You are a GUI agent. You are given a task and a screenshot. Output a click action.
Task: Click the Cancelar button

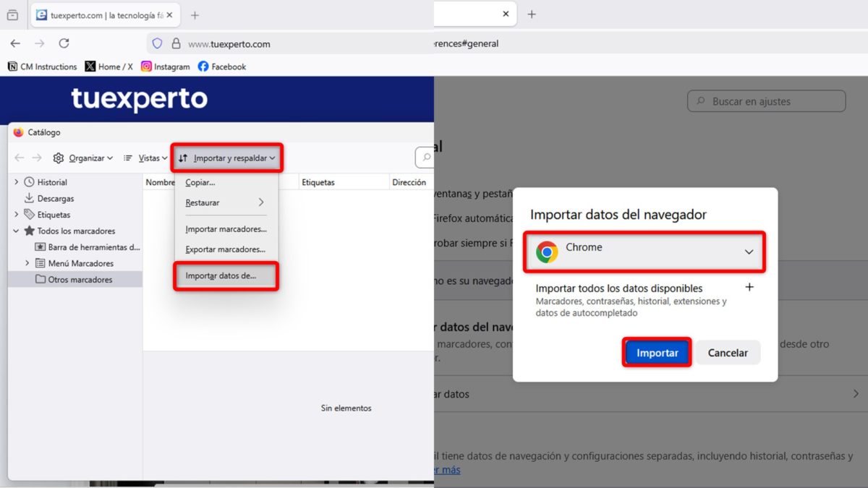point(728,353)
